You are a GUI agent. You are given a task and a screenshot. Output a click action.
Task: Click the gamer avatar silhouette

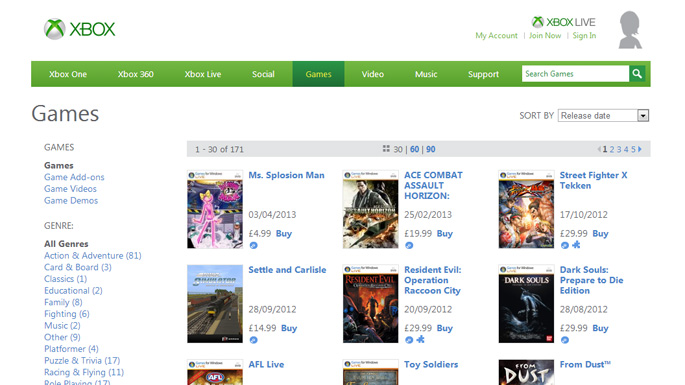(x=630, y=30)
